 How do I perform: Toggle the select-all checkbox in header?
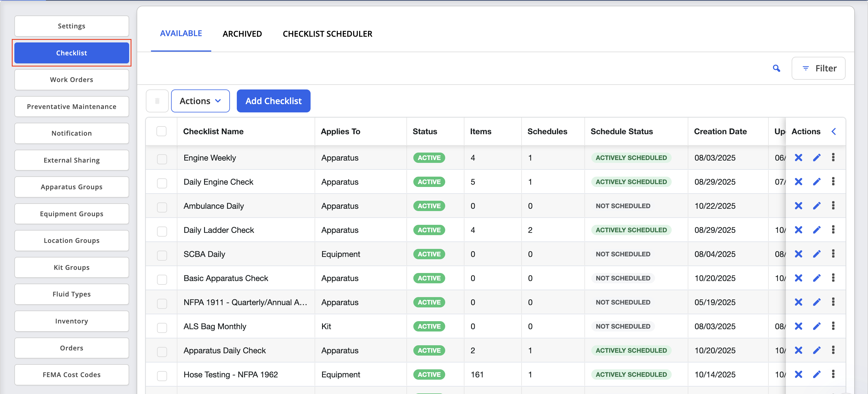tap(161, 131)
